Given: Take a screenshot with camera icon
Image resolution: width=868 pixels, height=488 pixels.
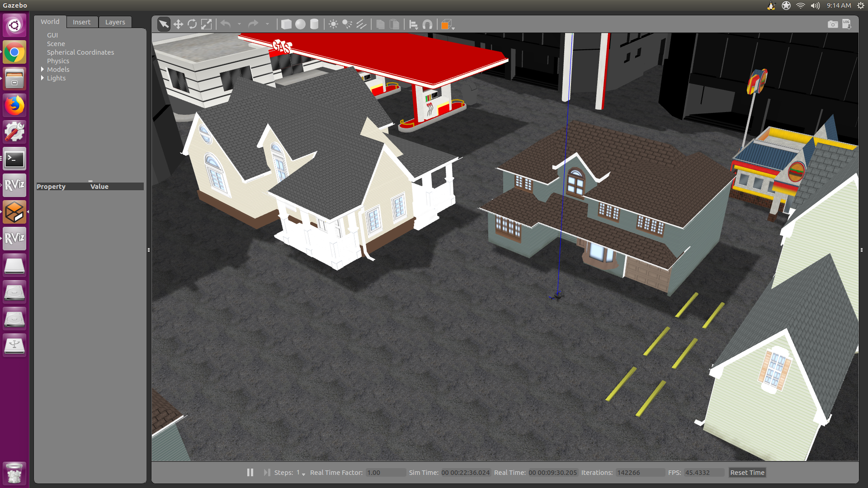Looking at the screenshot, I should coord(832,24).
